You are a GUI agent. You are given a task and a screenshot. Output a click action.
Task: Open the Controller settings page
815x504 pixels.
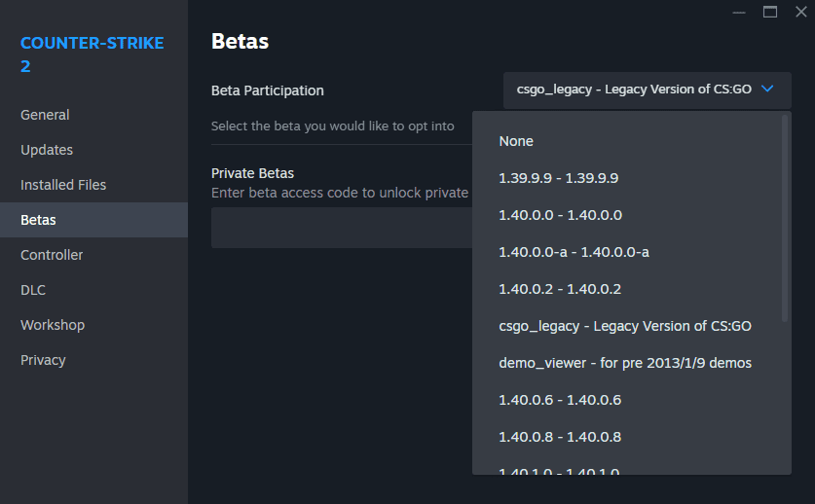click(x=52, y=255)
